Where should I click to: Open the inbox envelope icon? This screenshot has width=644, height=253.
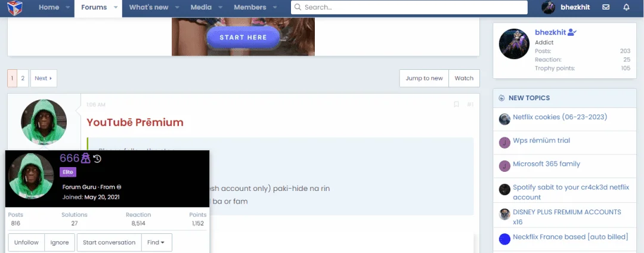(606, 7)
